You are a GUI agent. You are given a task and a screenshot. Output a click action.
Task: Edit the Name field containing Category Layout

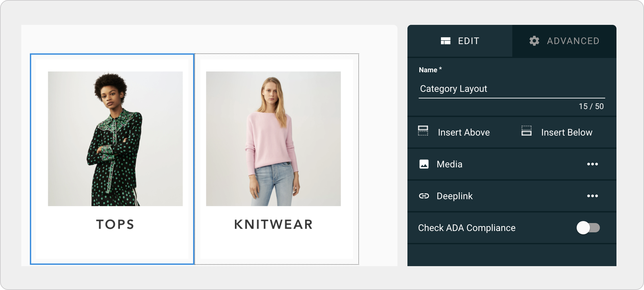pos(512,89)
